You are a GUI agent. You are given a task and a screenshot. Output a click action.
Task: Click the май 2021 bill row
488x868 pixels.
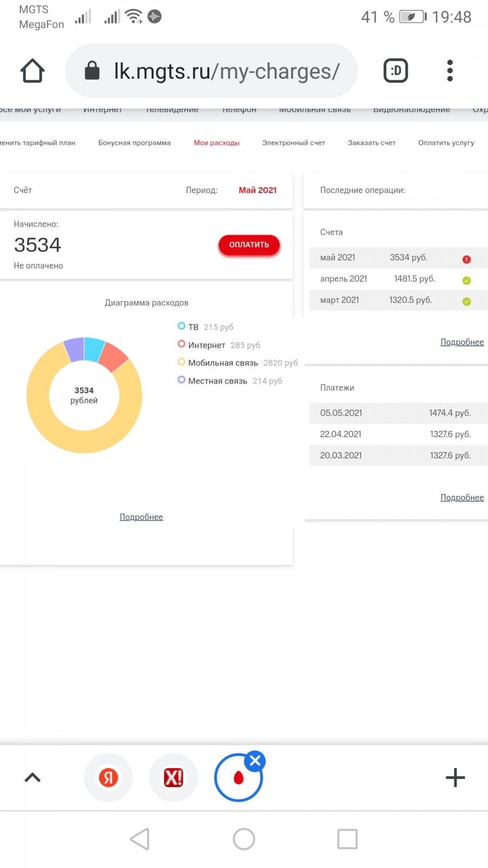click(399, 258)
